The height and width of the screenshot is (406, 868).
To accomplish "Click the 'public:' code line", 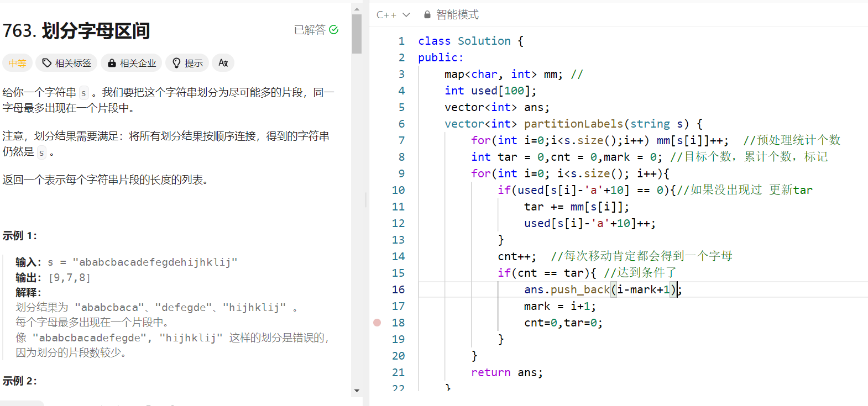I will [x=441, y=57].
